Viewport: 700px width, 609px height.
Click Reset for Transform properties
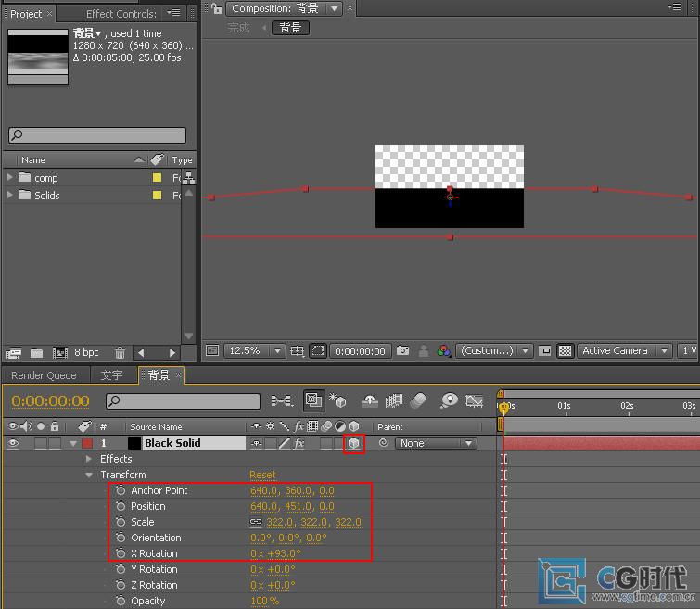(x=262, y=475)
